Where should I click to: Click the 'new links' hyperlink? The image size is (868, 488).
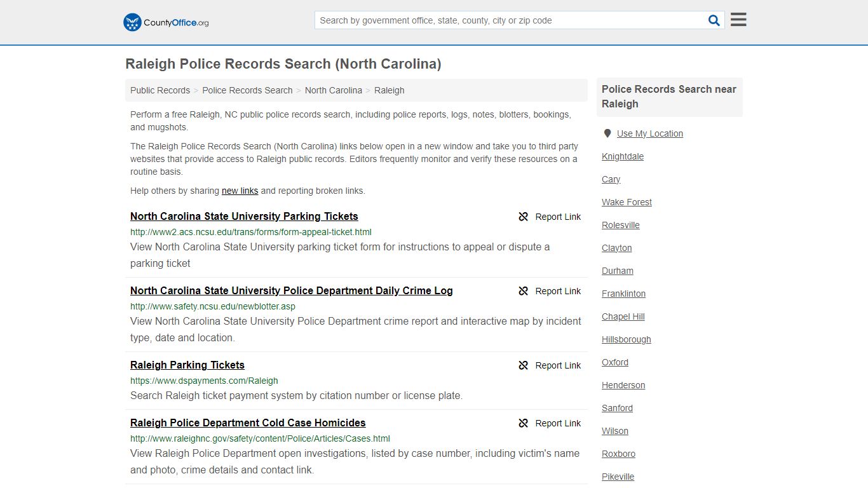pos(240,191)
